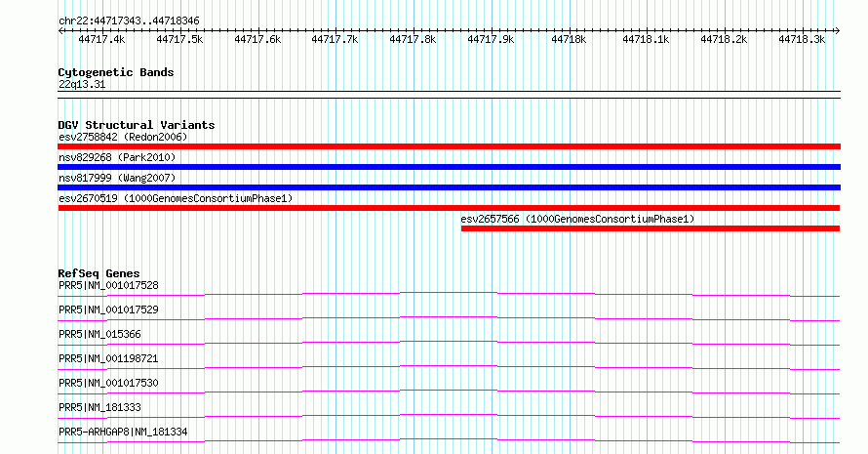The height and width of the screenshot is (454, 868).
Task: Click ruler tick label 44718.2k
Action: coord(724,40)
